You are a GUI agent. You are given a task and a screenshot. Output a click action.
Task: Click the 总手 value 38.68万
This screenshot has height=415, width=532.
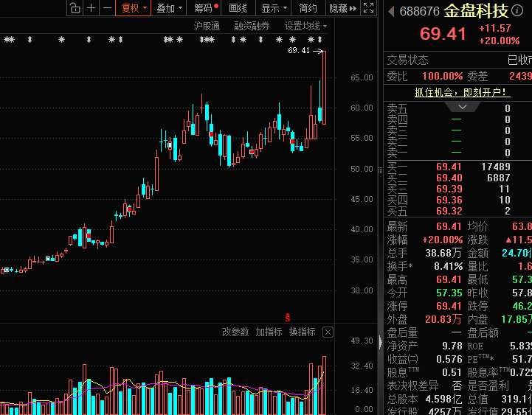443,253
